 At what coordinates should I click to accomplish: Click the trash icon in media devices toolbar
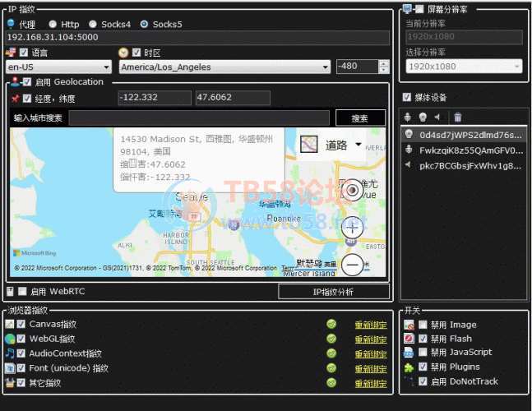tap(458, 118)
